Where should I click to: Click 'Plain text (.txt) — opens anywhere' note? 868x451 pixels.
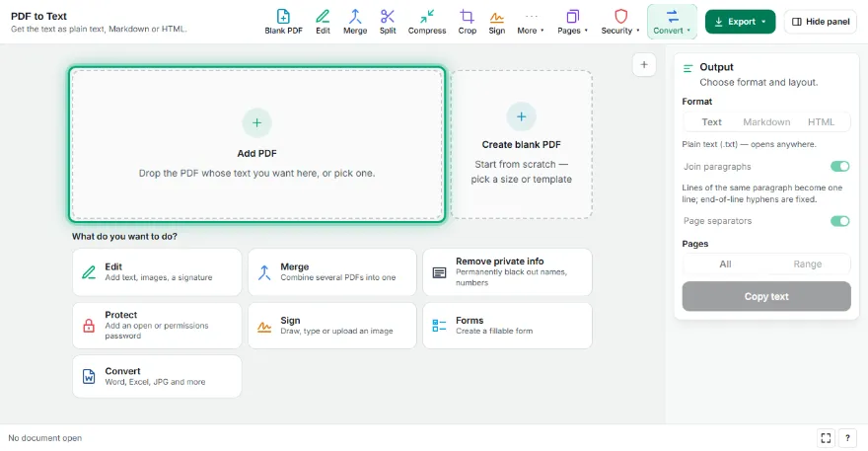(x=749, y=144)
